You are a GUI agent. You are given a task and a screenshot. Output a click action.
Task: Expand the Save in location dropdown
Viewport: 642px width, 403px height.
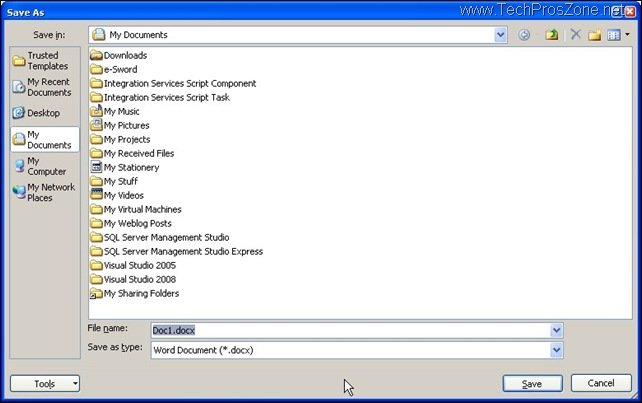(500, 35)
